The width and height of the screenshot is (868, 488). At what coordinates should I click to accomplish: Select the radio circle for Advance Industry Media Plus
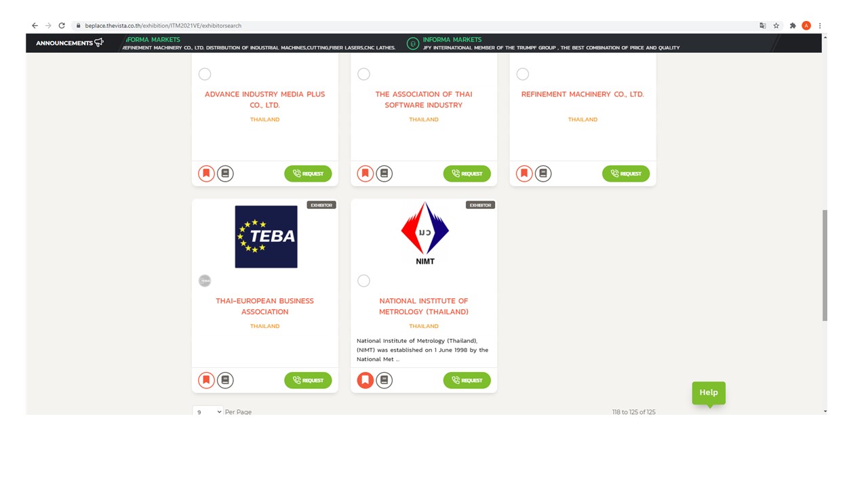pyautogui.click(x=205, y=74)
